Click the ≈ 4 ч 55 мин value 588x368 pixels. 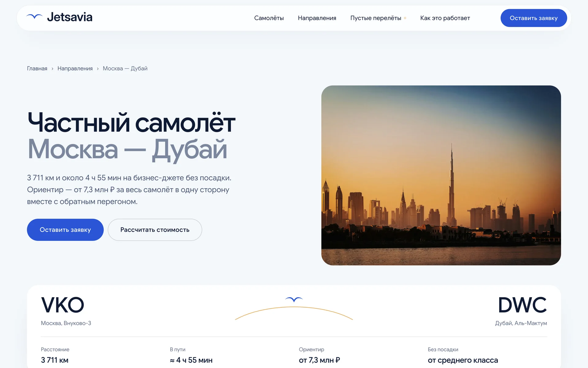point(191,360)
